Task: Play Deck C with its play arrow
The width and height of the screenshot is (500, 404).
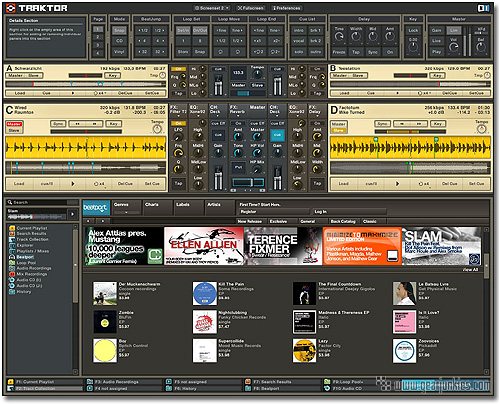Action: pos(73,184)
